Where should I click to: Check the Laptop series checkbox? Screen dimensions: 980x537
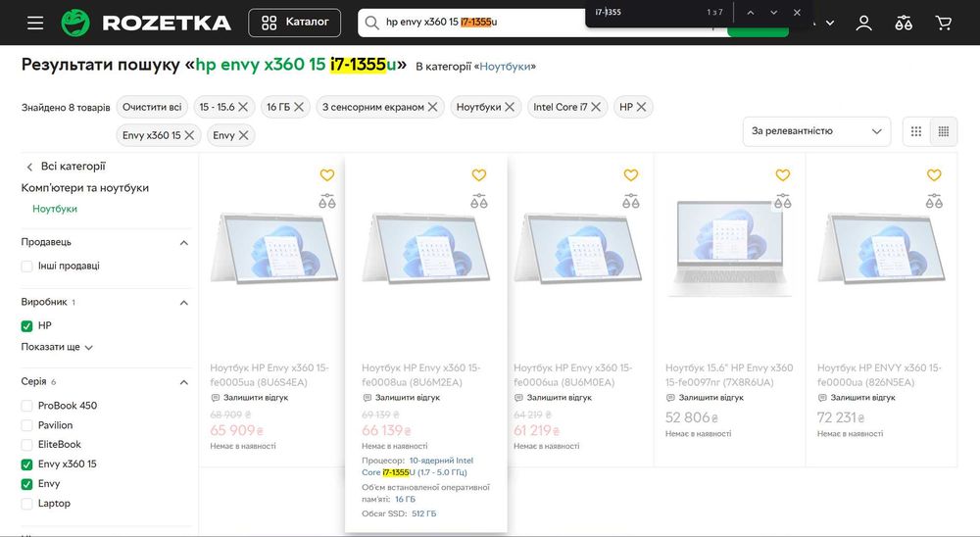26,504
